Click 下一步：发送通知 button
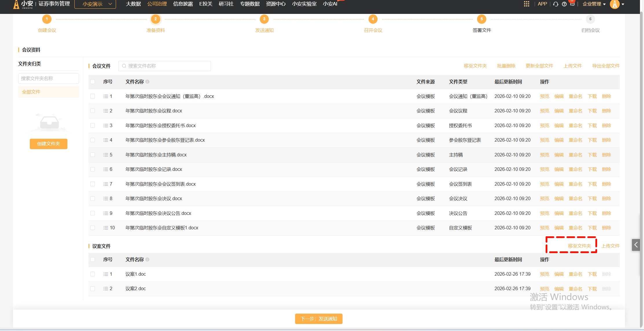The width and height of the screenshot is (644, 331). coord(319,319)
